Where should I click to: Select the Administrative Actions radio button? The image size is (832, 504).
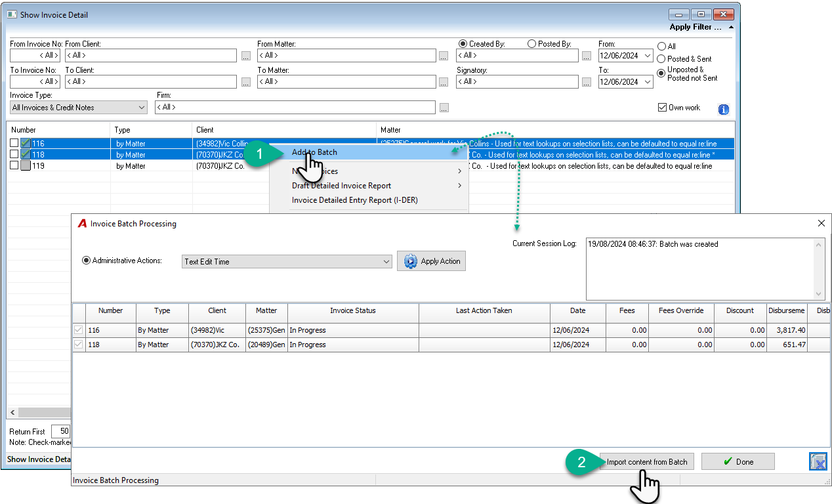pyautogui.click(x=86, y=261)
